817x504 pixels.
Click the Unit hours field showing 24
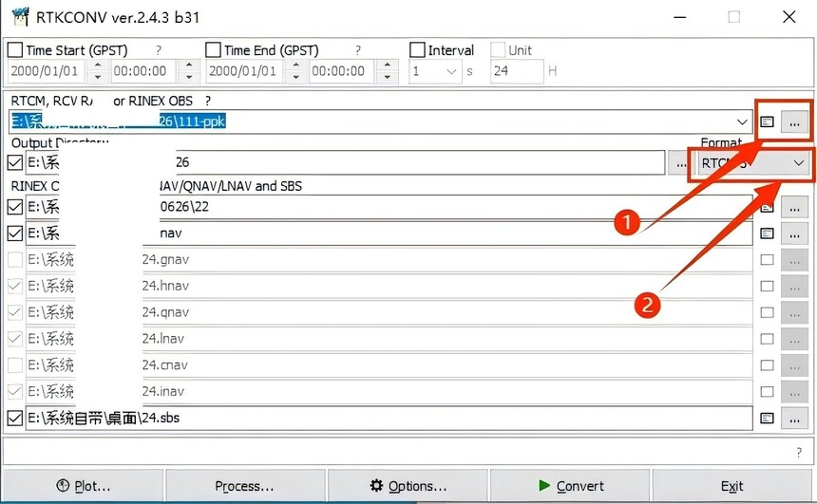517,71
